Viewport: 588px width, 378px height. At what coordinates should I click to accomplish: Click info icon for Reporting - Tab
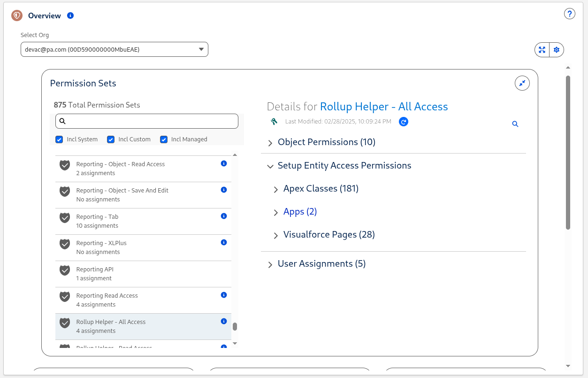(x=224, y=216)
